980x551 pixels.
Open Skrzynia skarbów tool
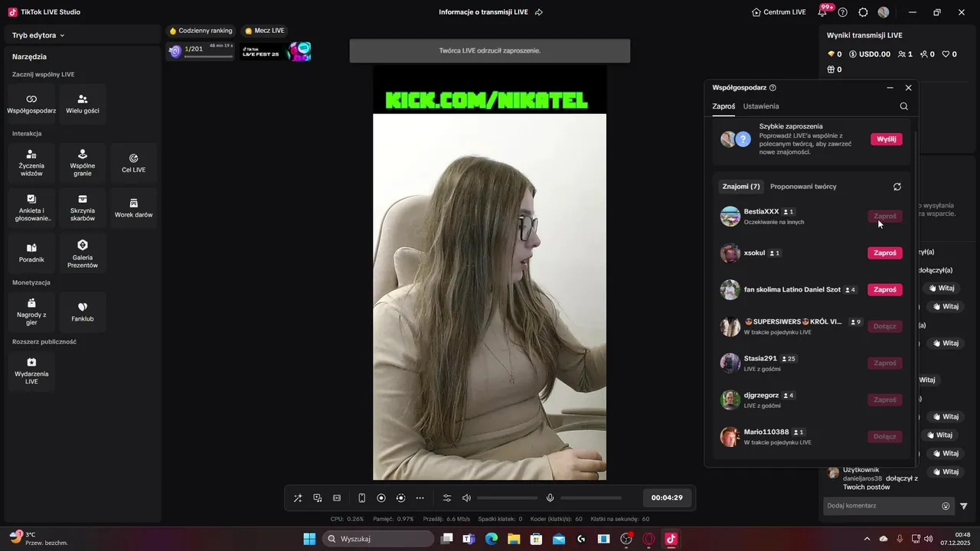[x=83, y=208]
